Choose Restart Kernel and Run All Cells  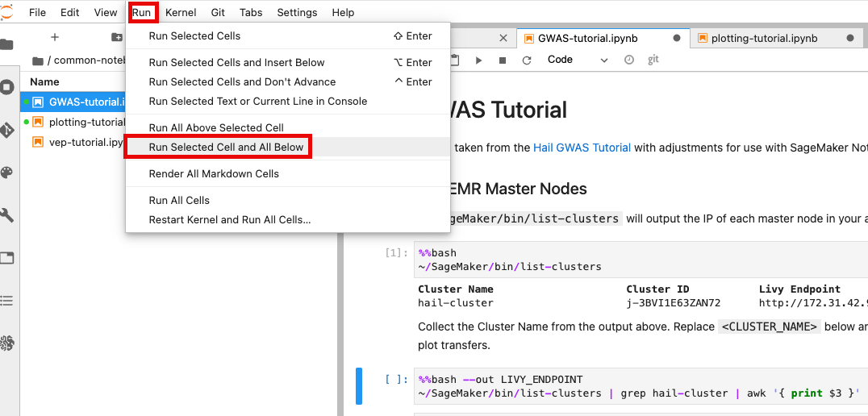(x=229, y=220)
